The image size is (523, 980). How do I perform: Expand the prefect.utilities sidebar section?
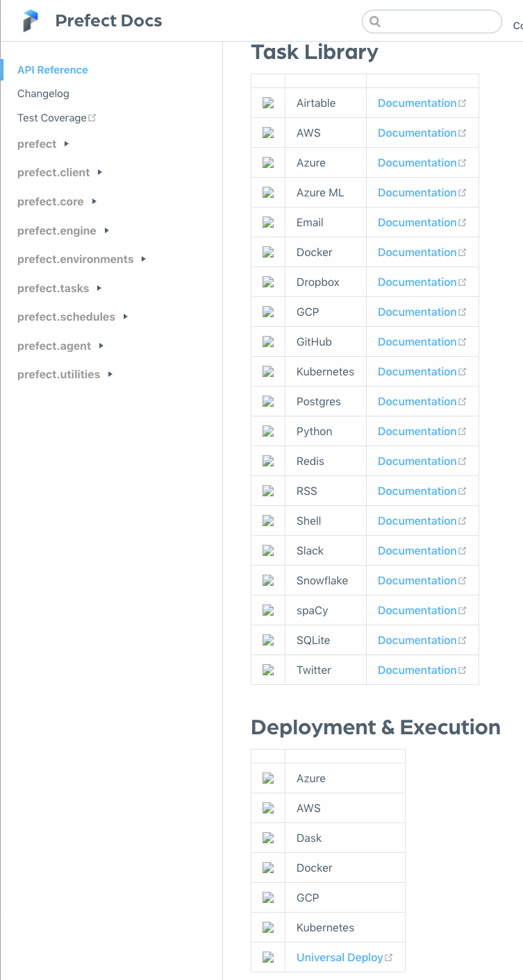(110, 374)
